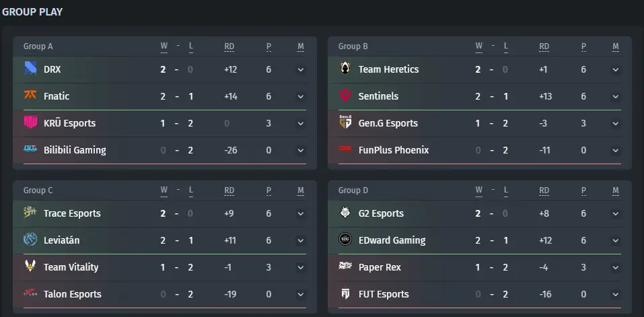Click the RD column header in Group A
This screenshot has width=644, height=317.
tap(229, 46)
